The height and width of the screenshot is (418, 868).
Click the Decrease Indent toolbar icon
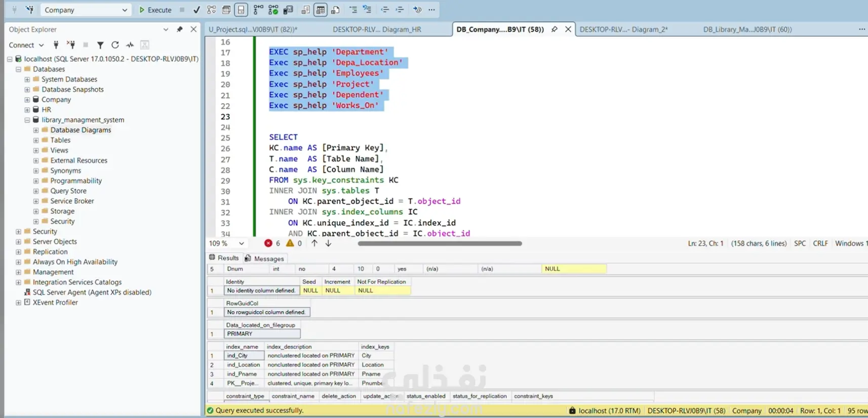point(385,10)
